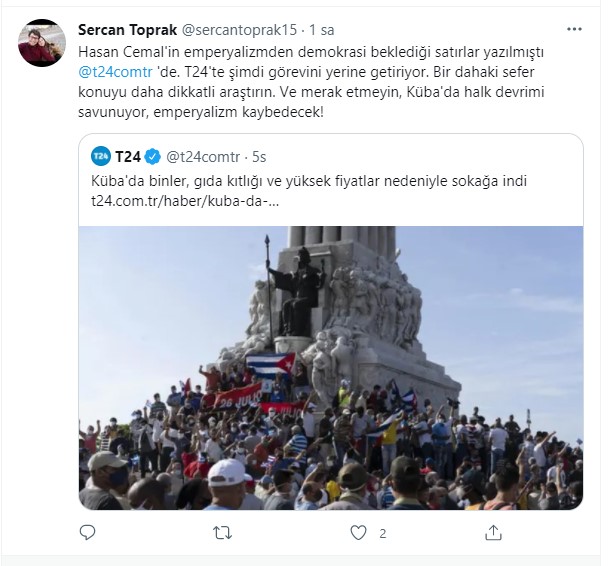
Task: Open the T24 account name in quote
Action: pos(128,157)
